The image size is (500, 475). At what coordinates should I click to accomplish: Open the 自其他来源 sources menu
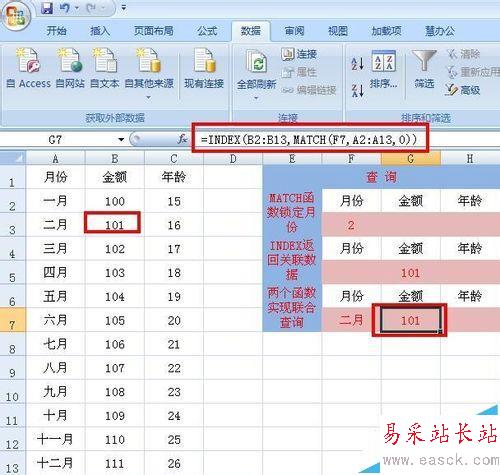tap(149, 73)
